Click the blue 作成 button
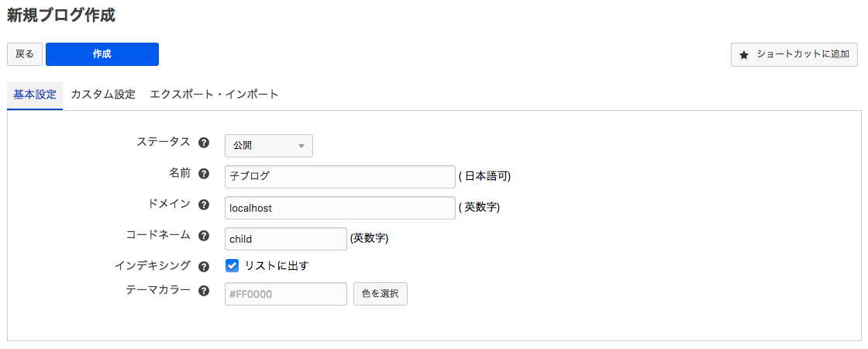Image resolution: width=868 pixels, height=349 pixels. point(102,54)
